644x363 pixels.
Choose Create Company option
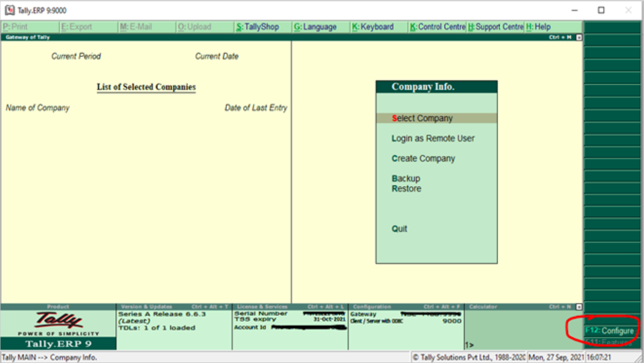[x=423, y=158]
